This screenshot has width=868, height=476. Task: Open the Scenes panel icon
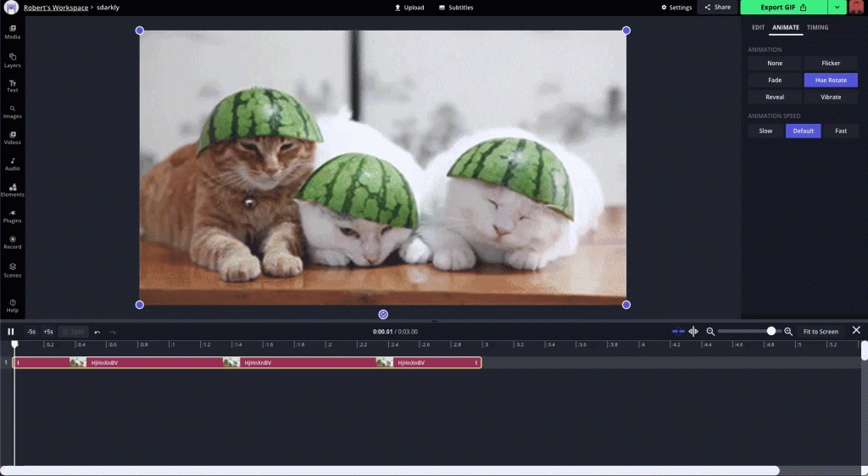click(13, 270)
